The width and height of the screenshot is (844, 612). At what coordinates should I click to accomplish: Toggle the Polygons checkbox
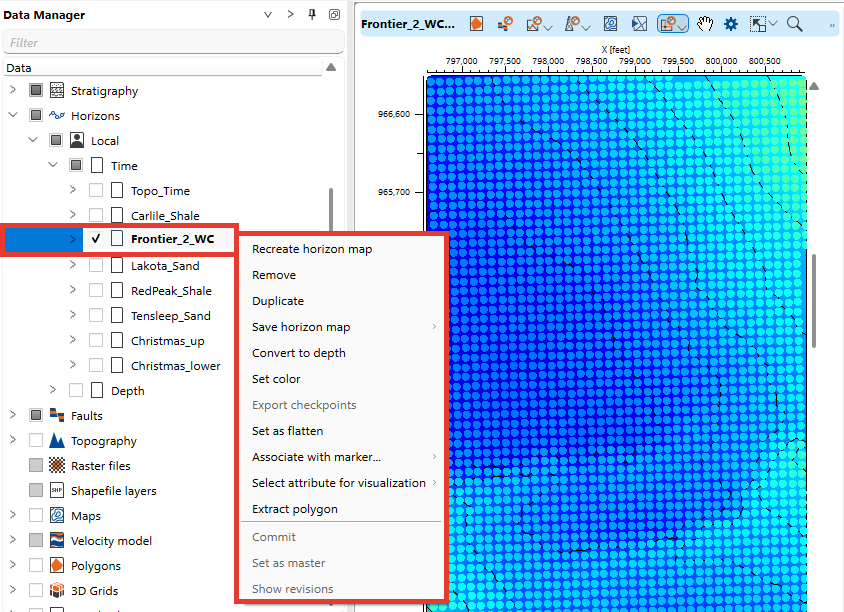coord(36,566)
